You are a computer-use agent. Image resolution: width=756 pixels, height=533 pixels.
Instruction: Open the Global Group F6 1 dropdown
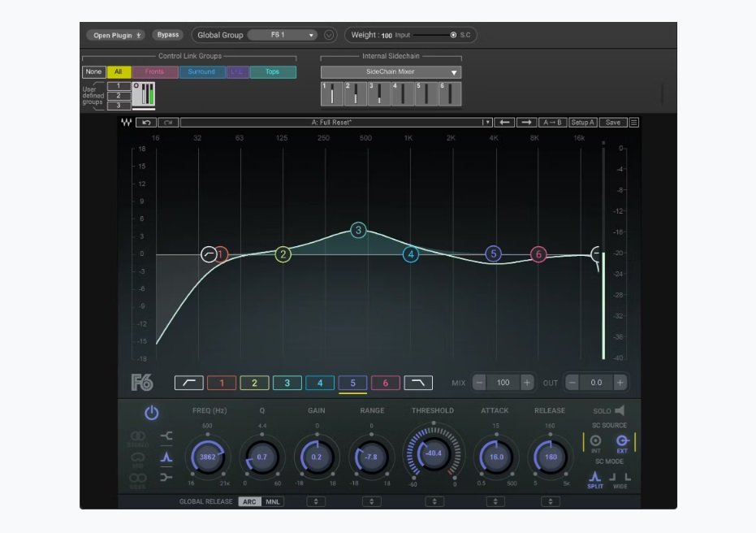click(x=282, y=35)
